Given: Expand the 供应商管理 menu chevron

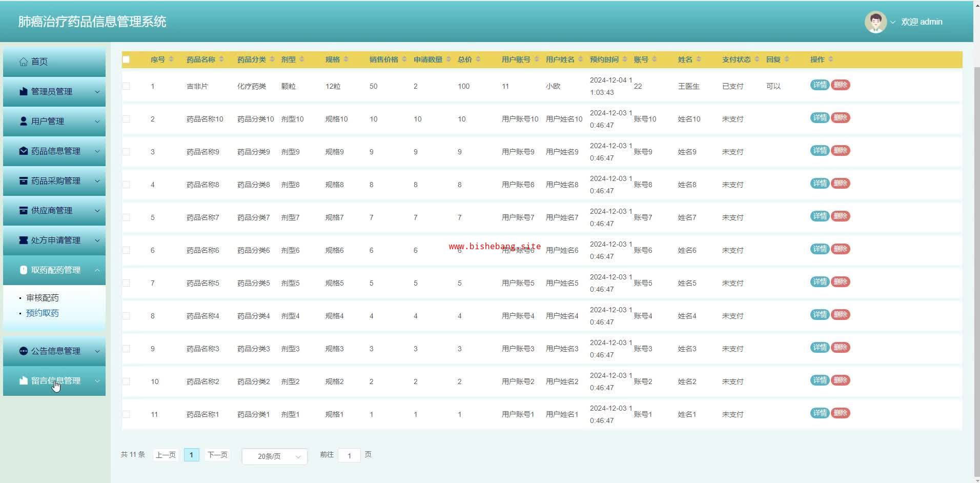Looking at the screenshot, I should 97,210.
